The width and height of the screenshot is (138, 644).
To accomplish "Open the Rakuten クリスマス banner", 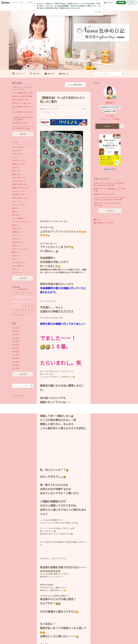I will click(x=64, y=122).
